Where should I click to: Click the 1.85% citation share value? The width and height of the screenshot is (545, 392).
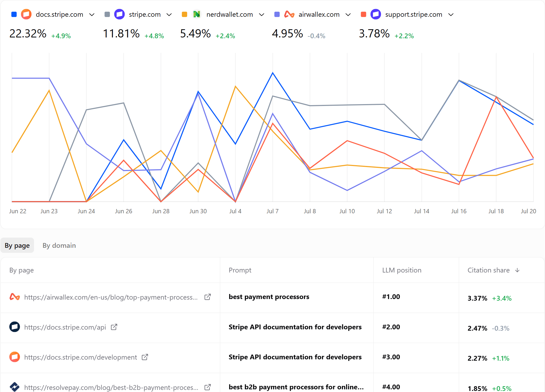pyautogui.click(x=477, y=388)
